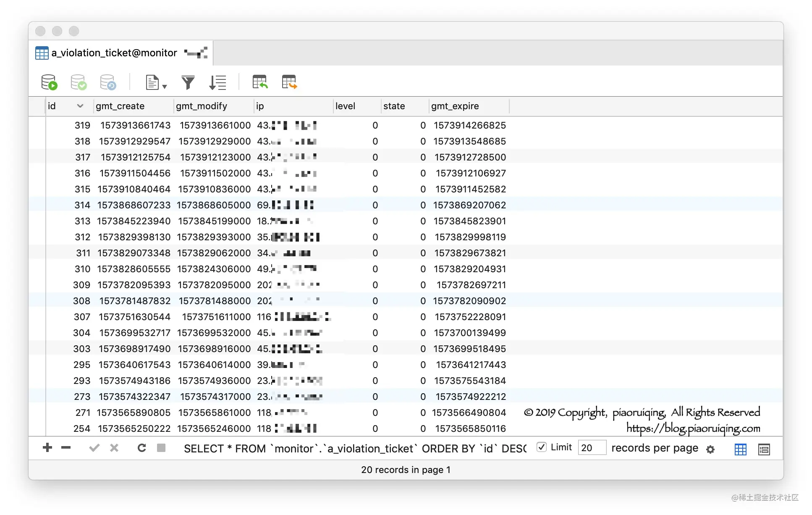Click the Rollback database icon

[x=108, y=82]
